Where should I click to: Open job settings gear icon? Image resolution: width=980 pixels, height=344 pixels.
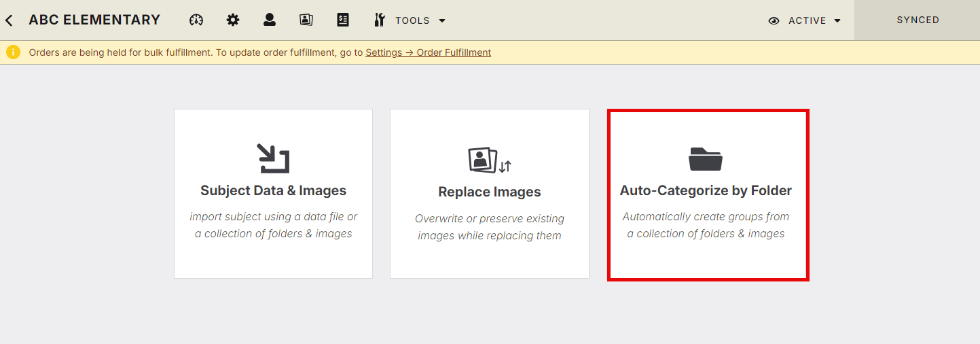[x=233, y=20]
